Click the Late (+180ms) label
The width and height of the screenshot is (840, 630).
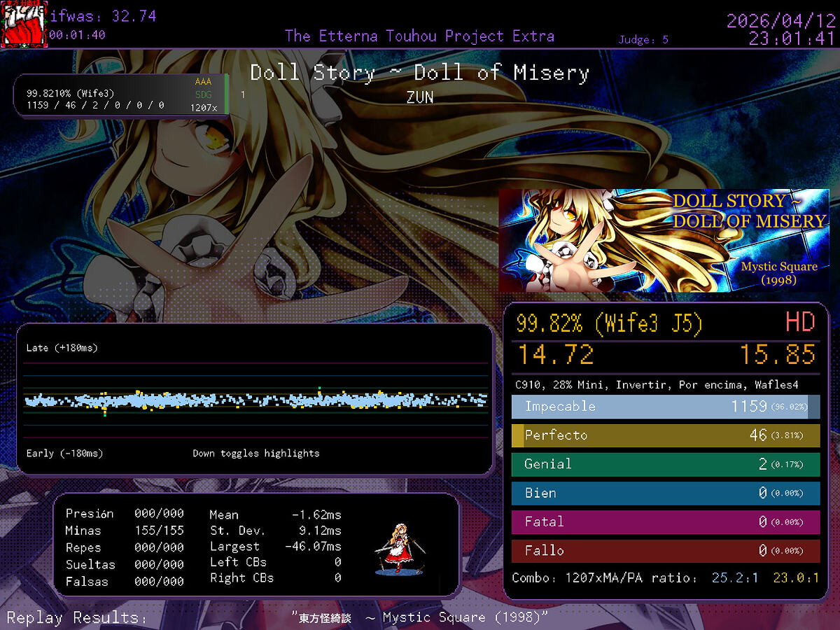(62, 348)
